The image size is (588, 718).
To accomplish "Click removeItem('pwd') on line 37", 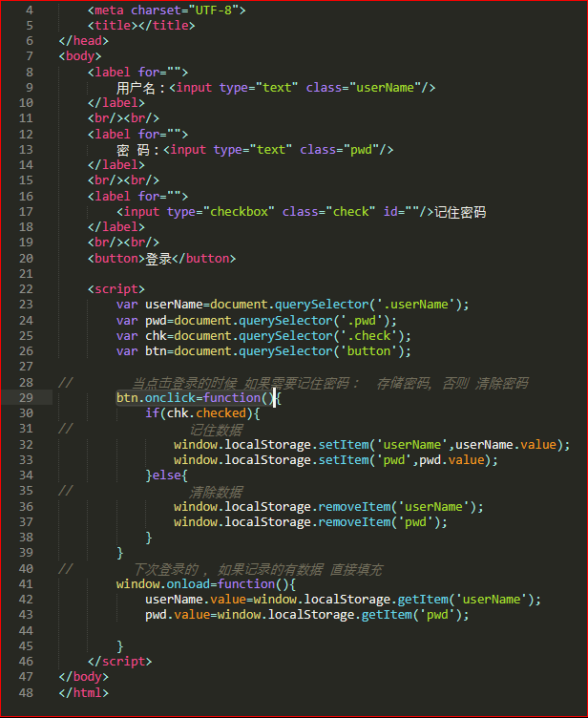I will 380,522.
